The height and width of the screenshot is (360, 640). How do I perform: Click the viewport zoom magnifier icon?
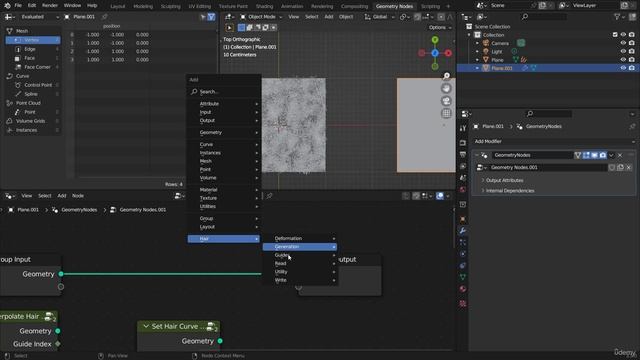(x=447, y=76)
